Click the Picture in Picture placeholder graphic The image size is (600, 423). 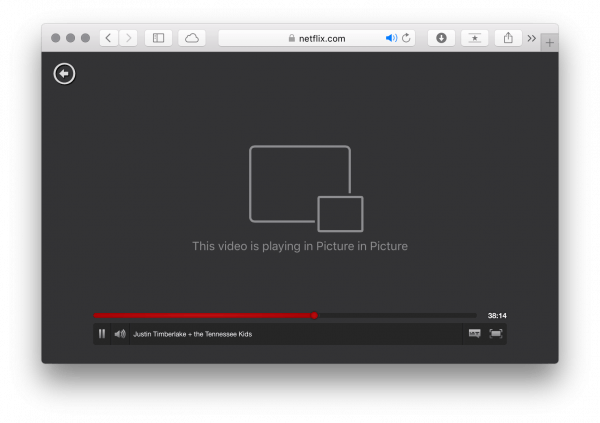tap(306, 188)
